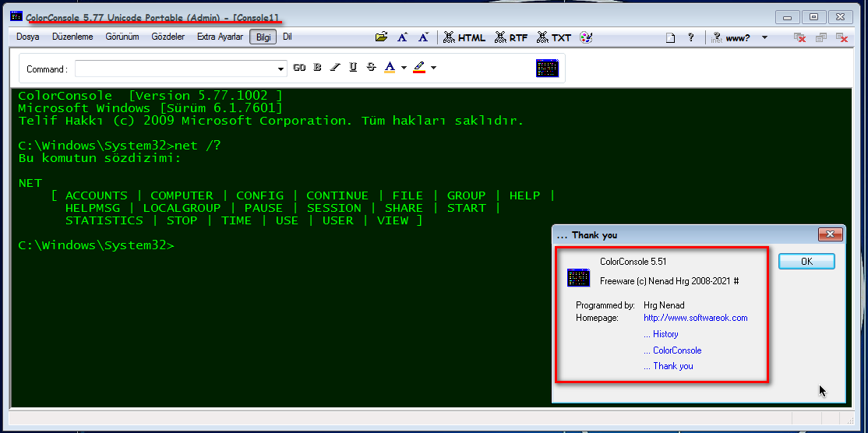Image resolution: width=868 pixels, height=433 pixels.
Task: Click the ... ColorConsole link
Action: click(x=672, y=350)
